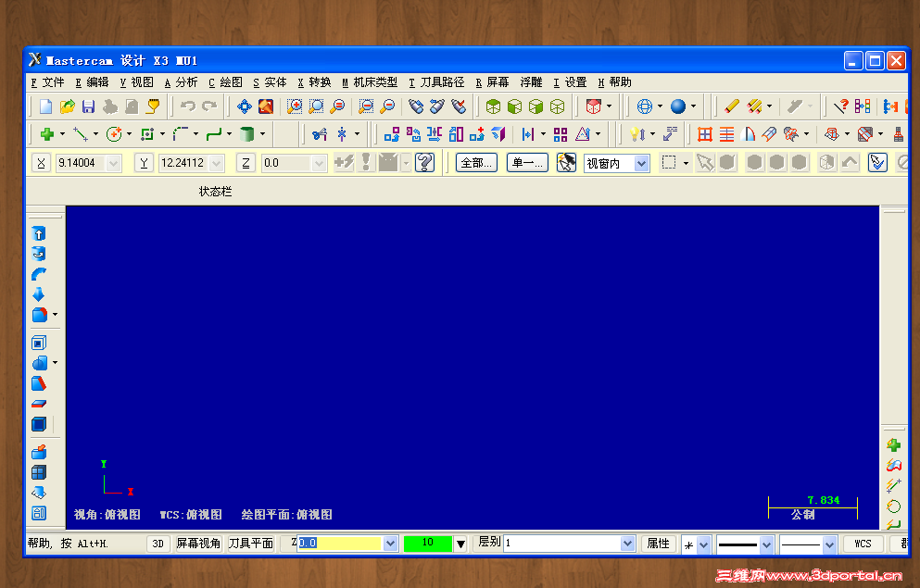Open the thin line style dropdown
This screenshot has width=920, height=588.
829,544
